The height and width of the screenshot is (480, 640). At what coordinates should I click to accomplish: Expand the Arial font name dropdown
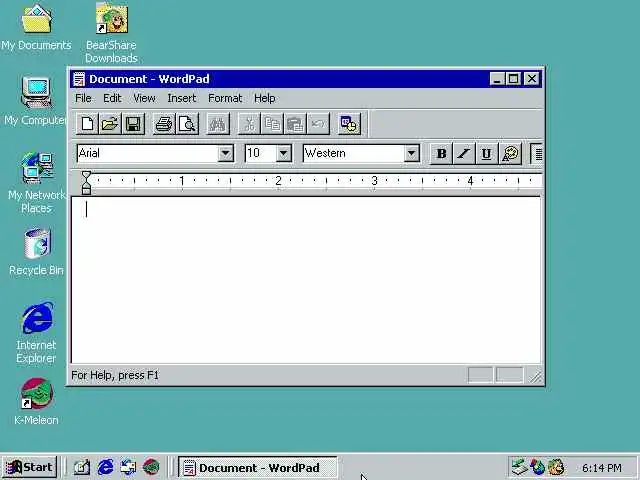pyautogui.click(x=225, y=154)
